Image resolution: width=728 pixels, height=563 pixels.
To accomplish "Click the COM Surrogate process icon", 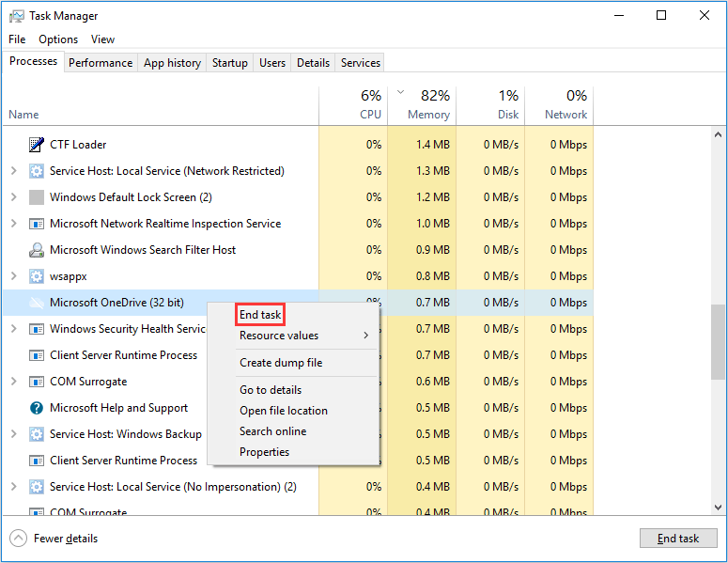I will tap(37, 382).
